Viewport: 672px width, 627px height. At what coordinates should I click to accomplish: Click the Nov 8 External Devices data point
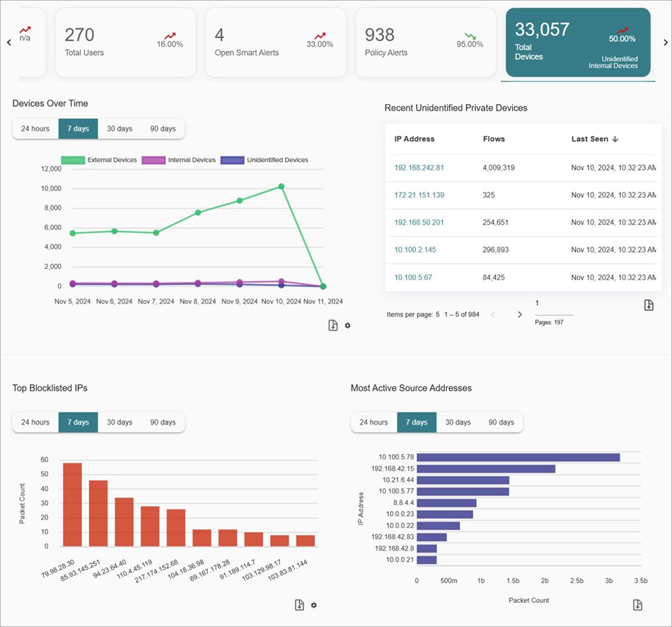198,213
